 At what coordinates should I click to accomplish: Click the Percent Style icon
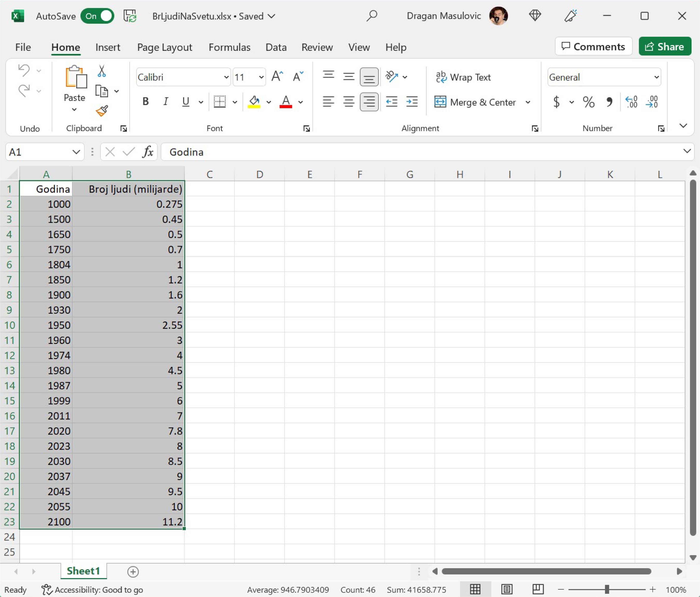588,102
